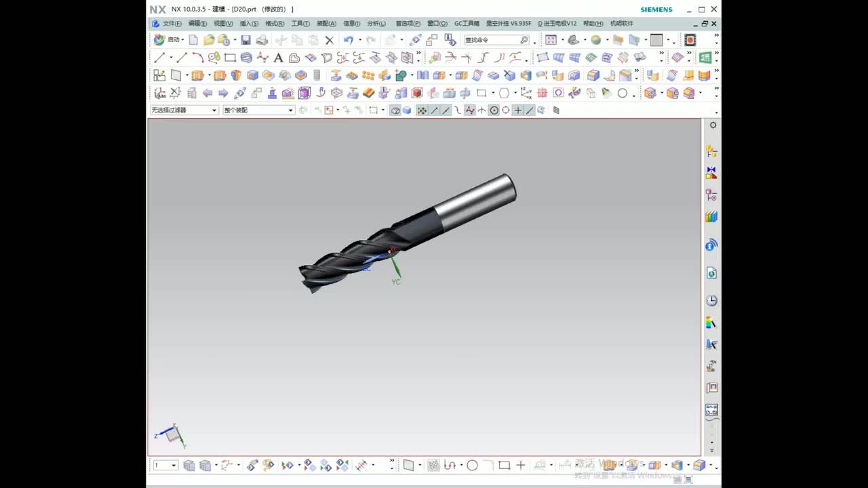
Task: Save the part with the floppy disk icon
Action: [245, 40]
